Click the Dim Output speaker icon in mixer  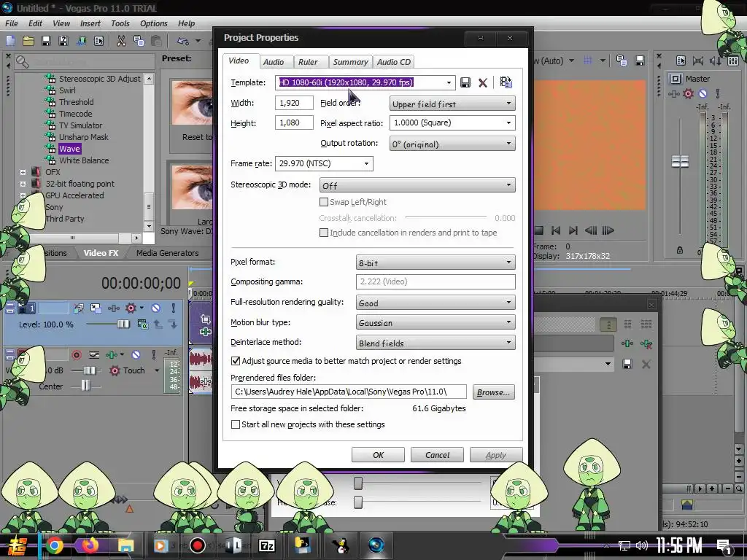coord(715,61)
